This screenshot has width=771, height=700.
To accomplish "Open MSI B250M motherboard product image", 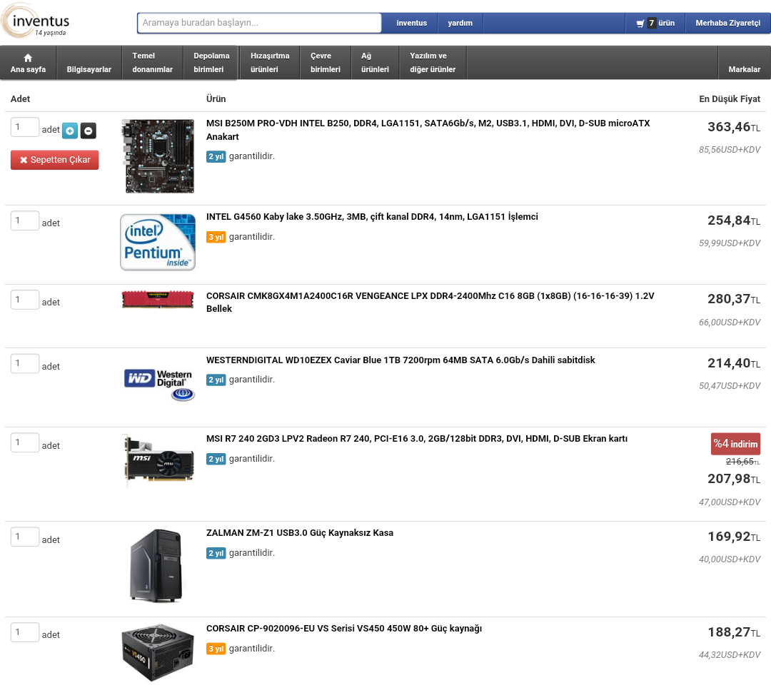I will (158, 156).
